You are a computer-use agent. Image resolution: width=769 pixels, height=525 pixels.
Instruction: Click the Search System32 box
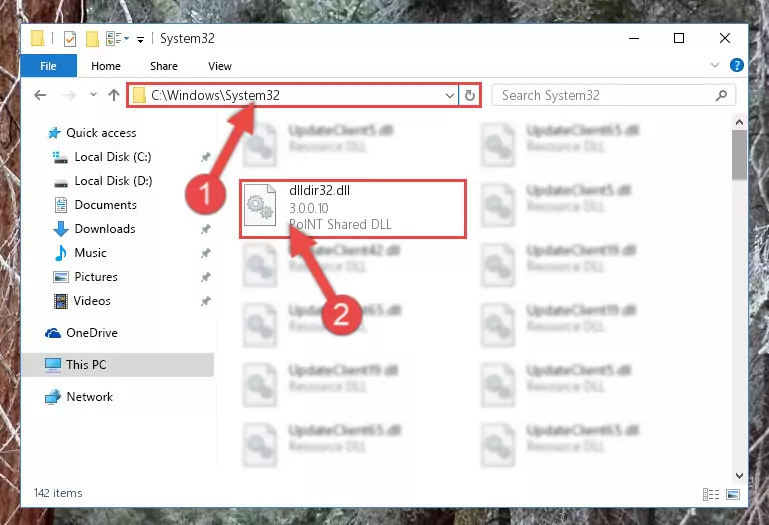[614, 95]
